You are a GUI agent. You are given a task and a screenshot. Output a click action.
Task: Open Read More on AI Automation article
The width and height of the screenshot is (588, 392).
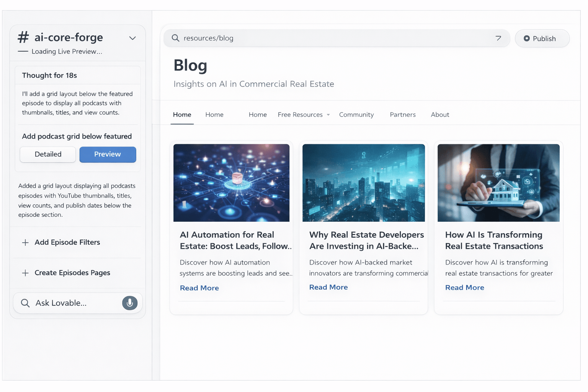click(199, 287)
